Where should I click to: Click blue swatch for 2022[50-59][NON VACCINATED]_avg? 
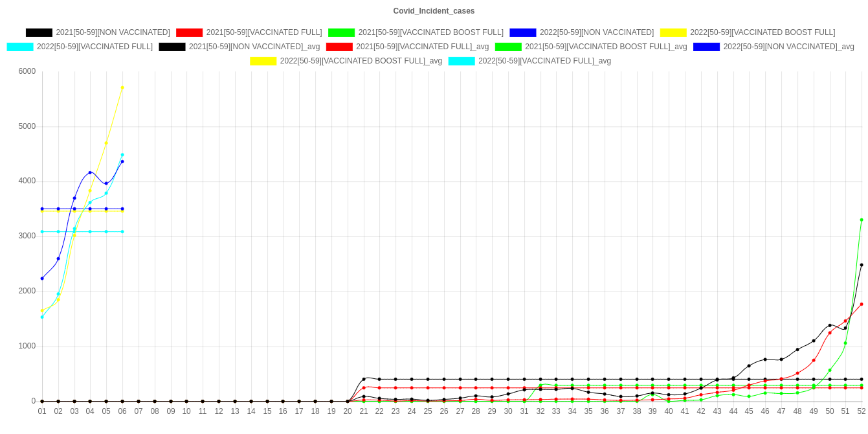(706, 47)
